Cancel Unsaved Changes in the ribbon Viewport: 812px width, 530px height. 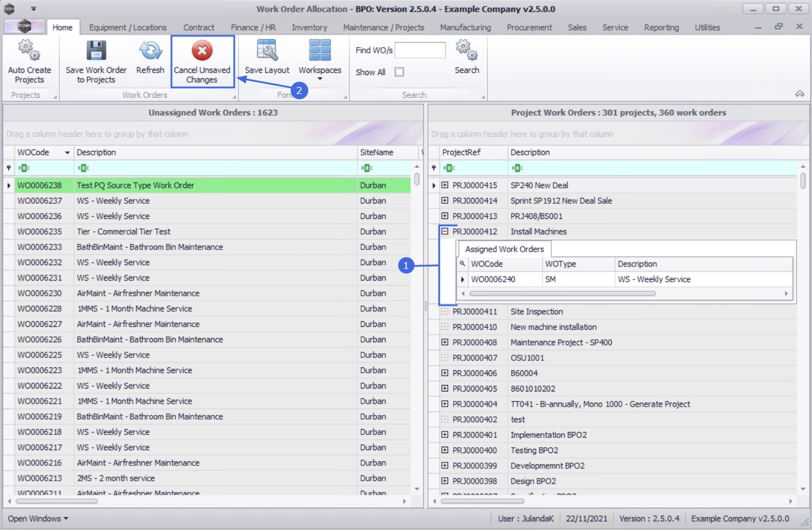tap(202, 62)
